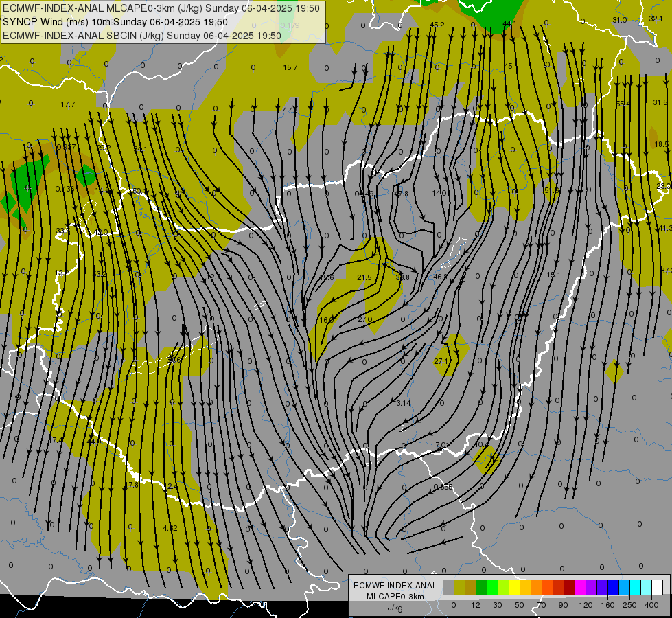Click the map value '27.0'
Viewport: 672px width, 618px height.
coord(364,319)
